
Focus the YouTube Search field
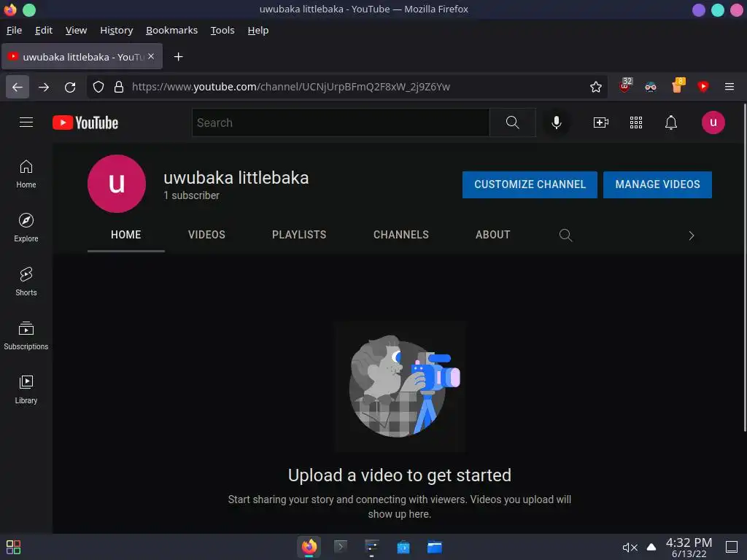341,122
